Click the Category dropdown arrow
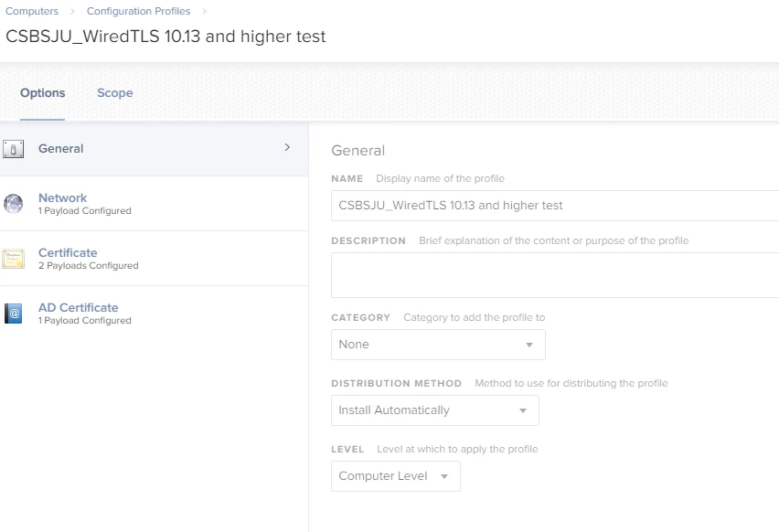 529,346
